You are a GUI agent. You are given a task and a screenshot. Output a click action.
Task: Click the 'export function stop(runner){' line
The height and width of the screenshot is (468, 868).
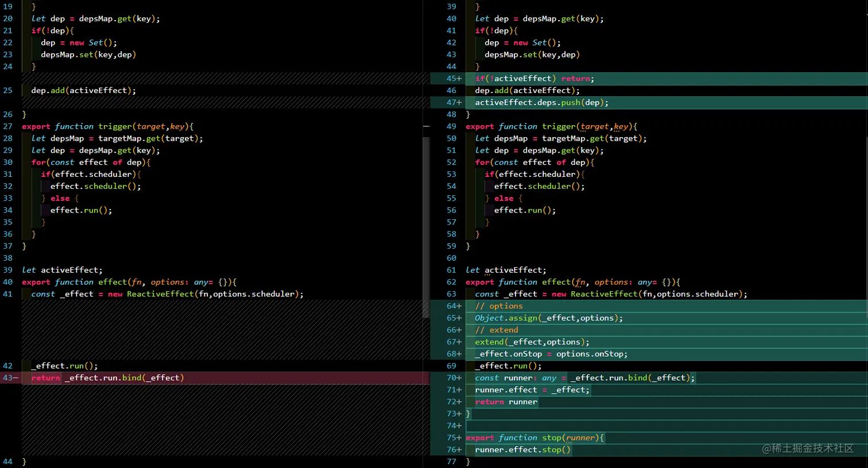(x=535, y=438)
